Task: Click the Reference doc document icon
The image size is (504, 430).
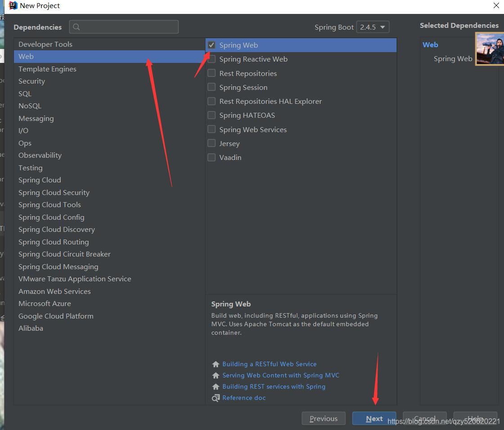Action: click(216, 398)
